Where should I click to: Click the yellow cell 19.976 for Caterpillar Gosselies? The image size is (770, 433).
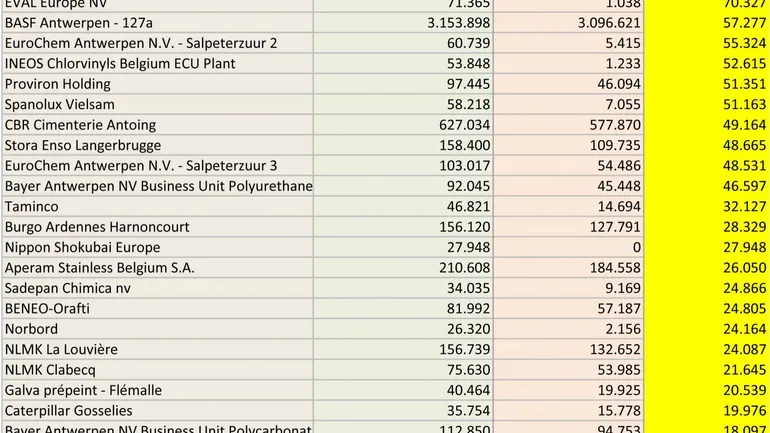706,411
